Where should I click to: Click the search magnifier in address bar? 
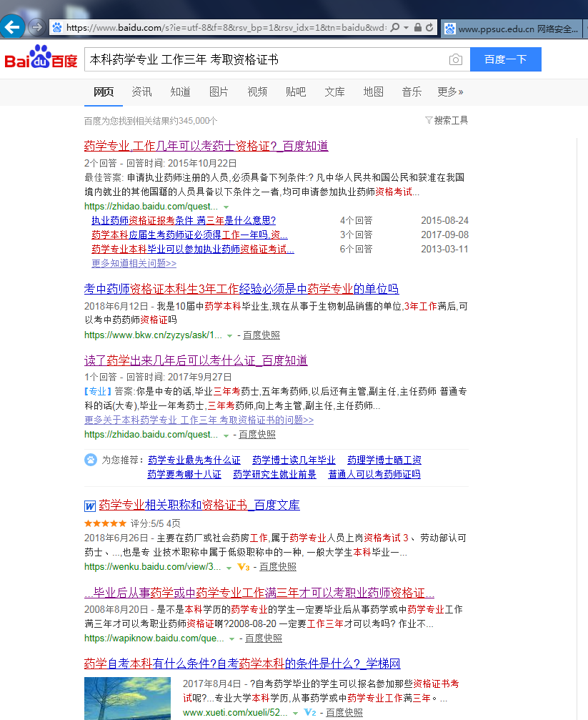(x=395, y=28)
